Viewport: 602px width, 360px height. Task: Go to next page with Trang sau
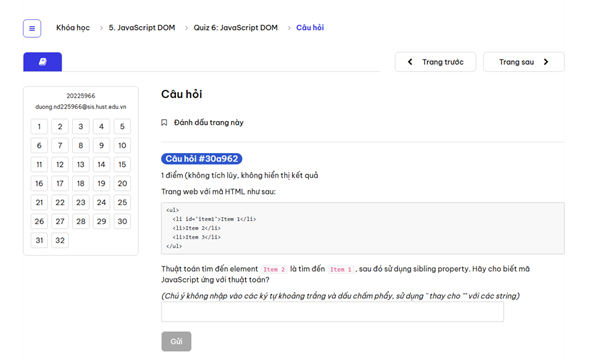pos(524,62)
